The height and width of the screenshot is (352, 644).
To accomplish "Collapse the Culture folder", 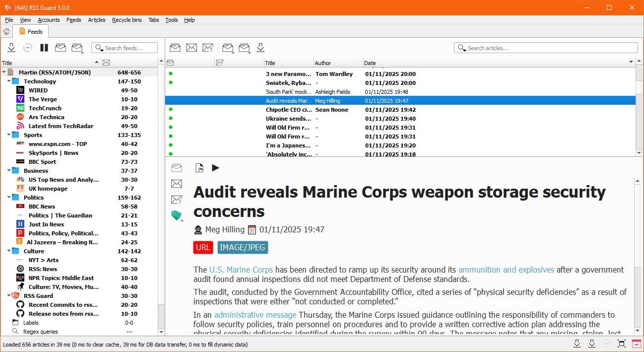I will pyautogui.click(x=9, y=251).
